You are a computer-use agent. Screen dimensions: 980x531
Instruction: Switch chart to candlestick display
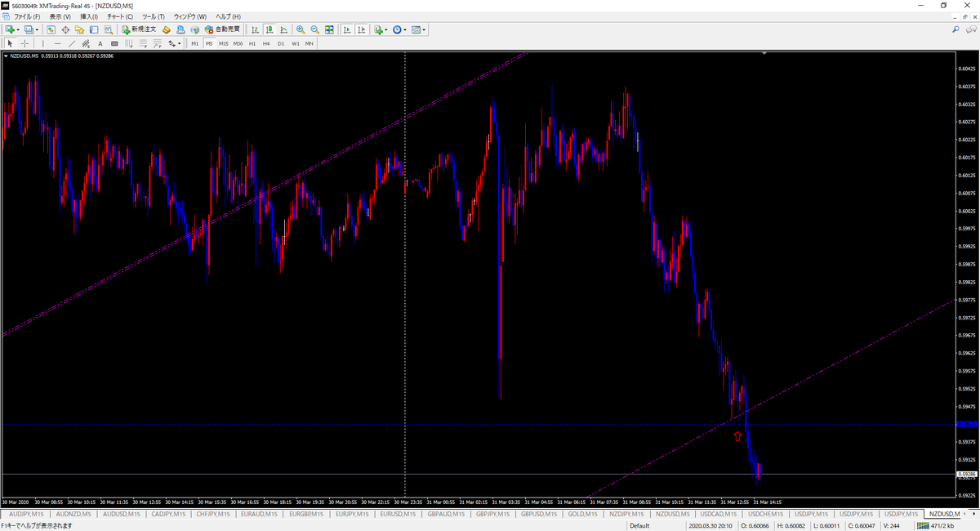click(269, 29)
